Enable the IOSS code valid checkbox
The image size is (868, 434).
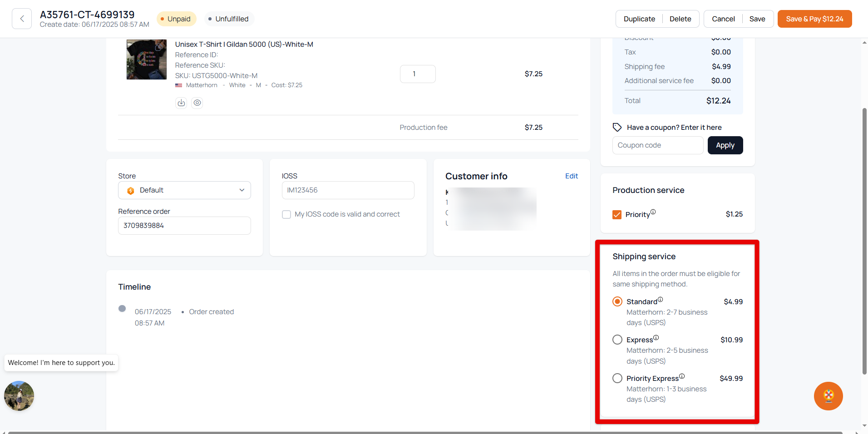(x=286, y=214)
